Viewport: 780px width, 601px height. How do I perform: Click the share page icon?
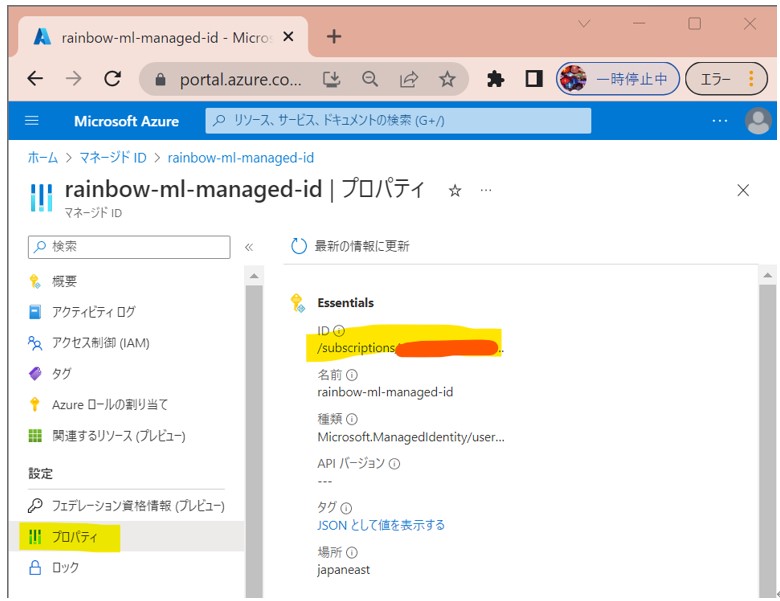[408, 79]
